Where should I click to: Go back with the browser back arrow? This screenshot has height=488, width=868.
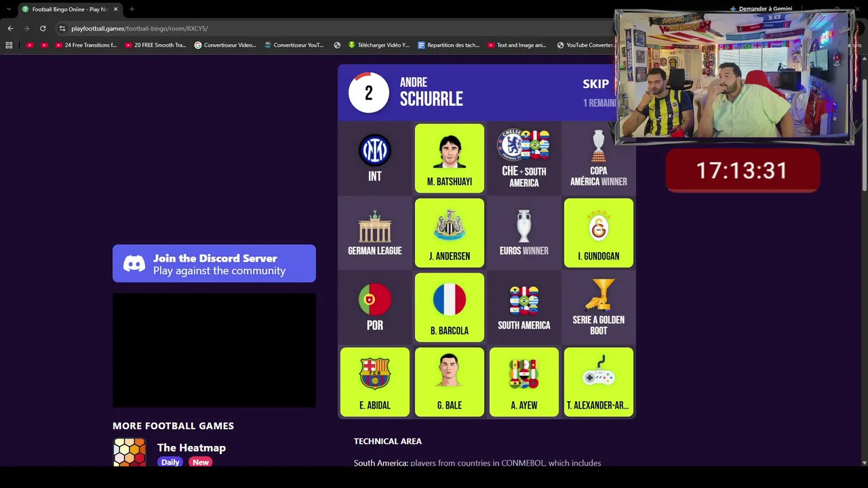[x=10, y=28]
